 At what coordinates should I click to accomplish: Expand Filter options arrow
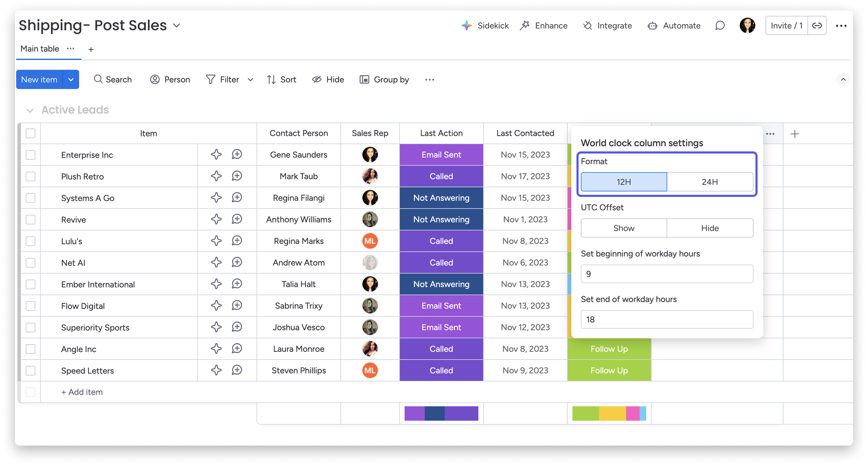pyautogui.click(x=250, y=80)
